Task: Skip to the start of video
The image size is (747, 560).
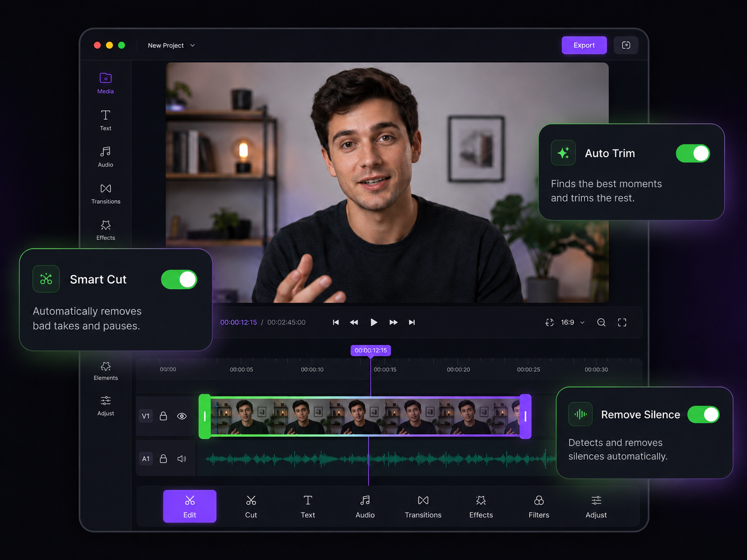Action: coord(336,322)
